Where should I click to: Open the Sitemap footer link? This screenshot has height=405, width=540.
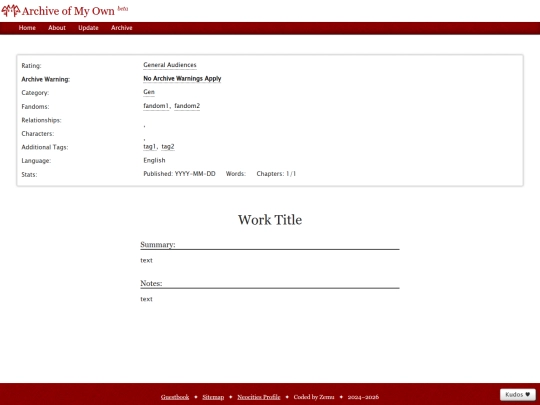pos(213,397)
